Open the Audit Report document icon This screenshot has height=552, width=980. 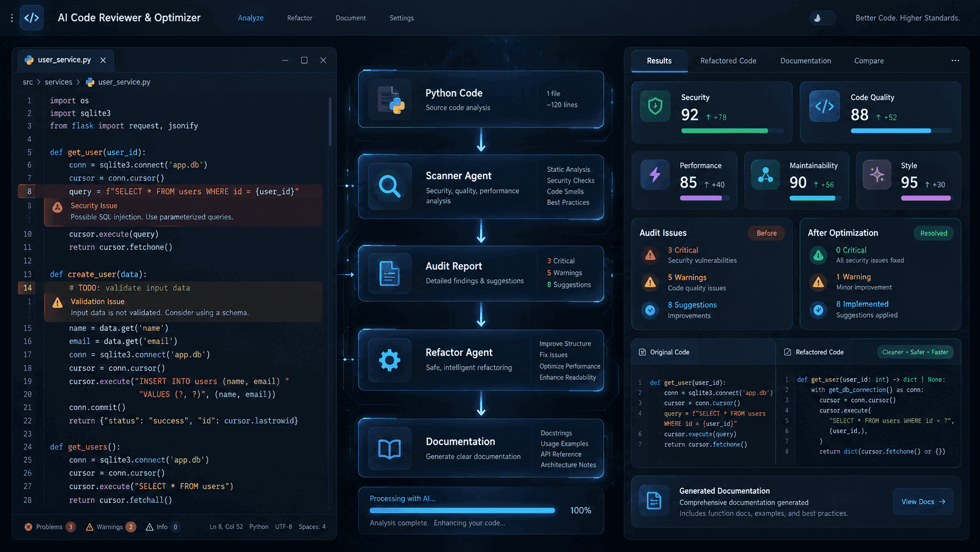(x=389, y=273)
